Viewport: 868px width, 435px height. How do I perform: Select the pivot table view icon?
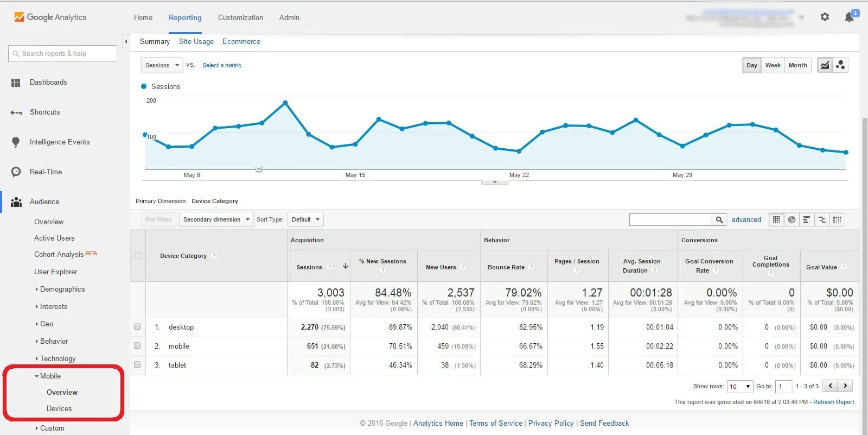(x=837, y=219)
